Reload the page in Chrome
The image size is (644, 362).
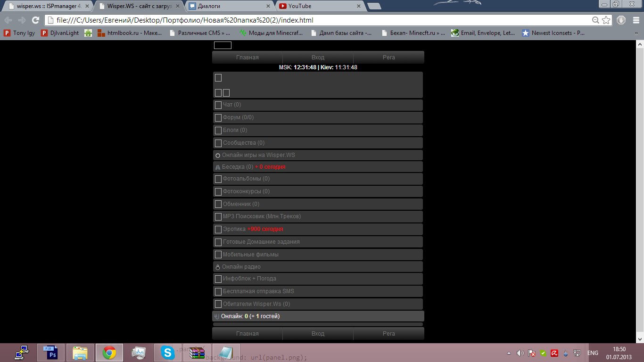[35, 20]
